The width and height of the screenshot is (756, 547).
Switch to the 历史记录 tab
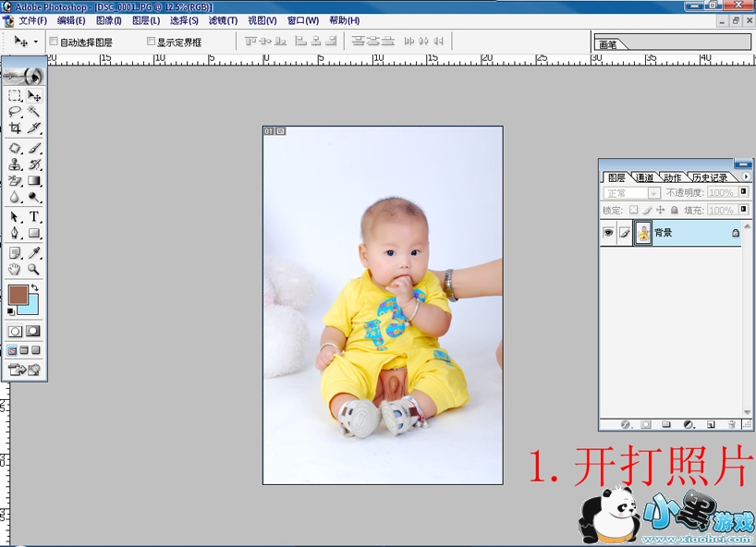click(709, 177)
